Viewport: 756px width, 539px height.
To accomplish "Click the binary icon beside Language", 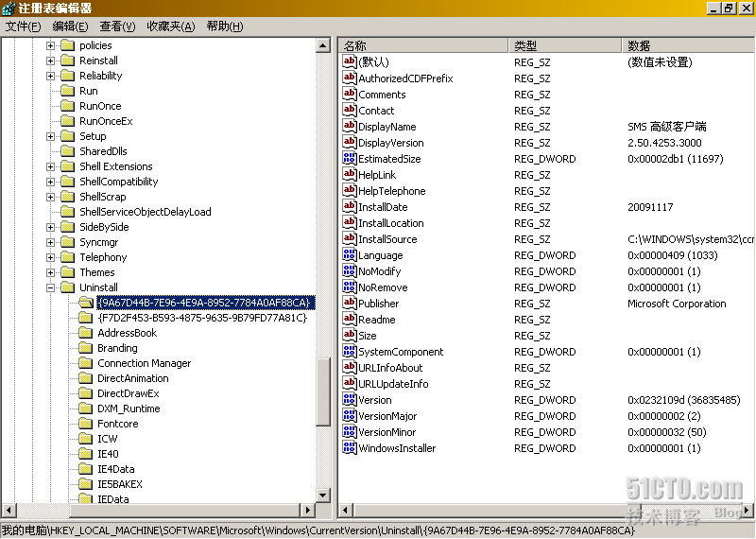I will [349, 254].
